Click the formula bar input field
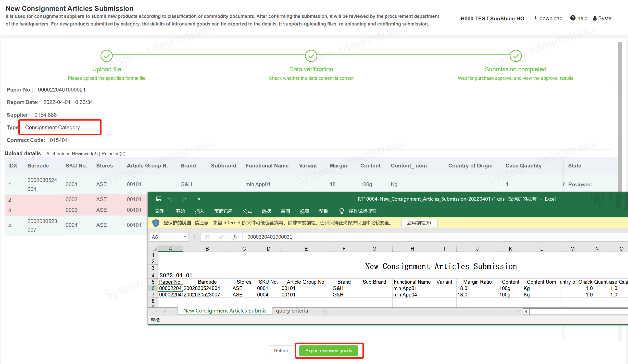 click(408, 237)
